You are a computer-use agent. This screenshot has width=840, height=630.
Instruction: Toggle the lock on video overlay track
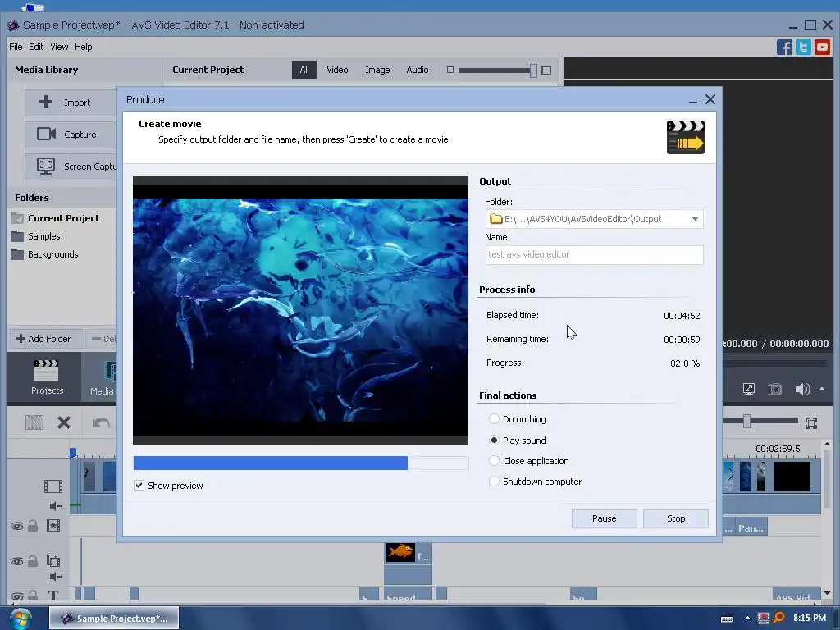click(x=33, y=561)
